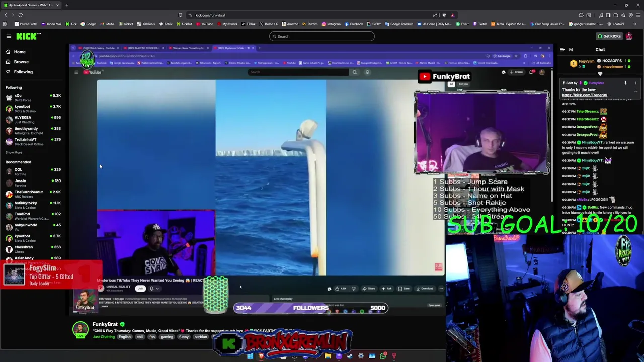Open pinned message three-dot options
The image size is (644, 362).
635,83
